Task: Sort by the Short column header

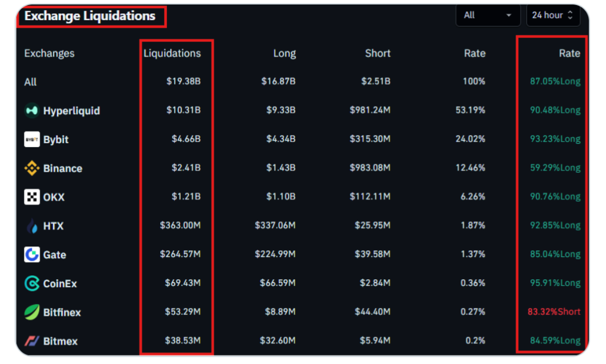Action: pos(377,54)
